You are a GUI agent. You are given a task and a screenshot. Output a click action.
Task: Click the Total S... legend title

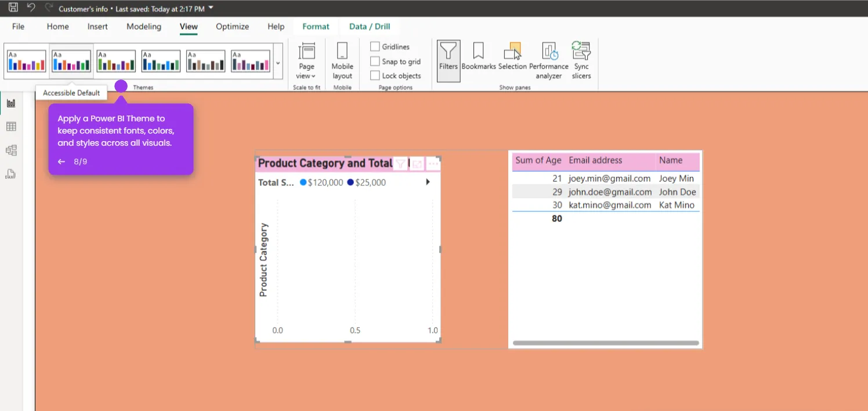(x=276, y=182)
